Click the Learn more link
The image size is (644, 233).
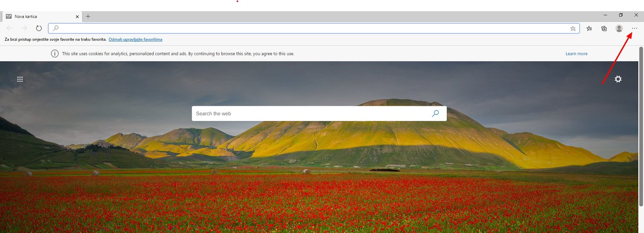[x=576, y=54]
